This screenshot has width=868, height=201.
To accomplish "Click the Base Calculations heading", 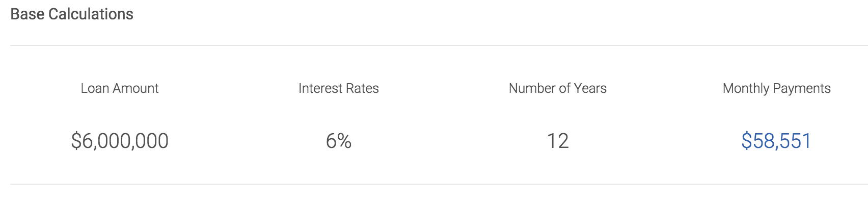I will click(72, 14).
